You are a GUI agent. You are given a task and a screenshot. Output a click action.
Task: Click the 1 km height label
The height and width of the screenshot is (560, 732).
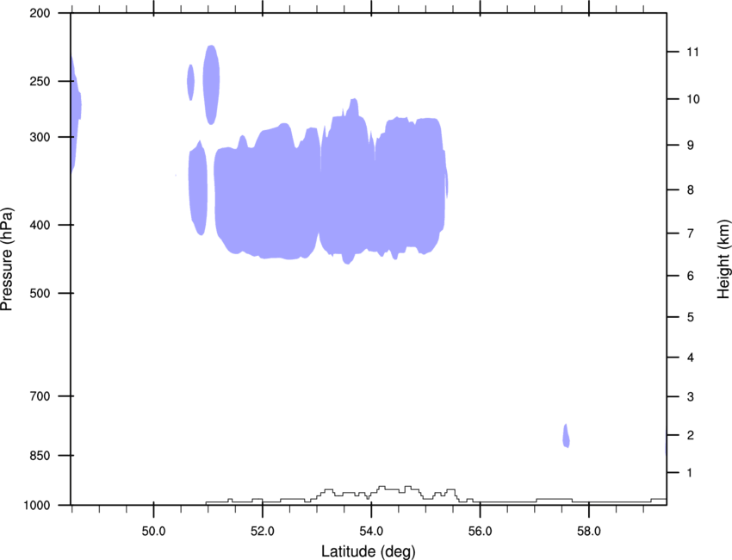[690, 473]
